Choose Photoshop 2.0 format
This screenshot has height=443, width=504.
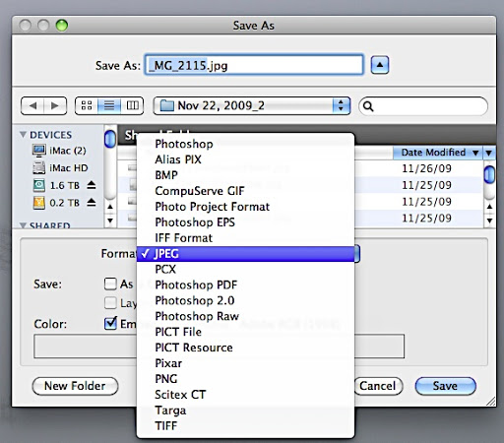245,300
